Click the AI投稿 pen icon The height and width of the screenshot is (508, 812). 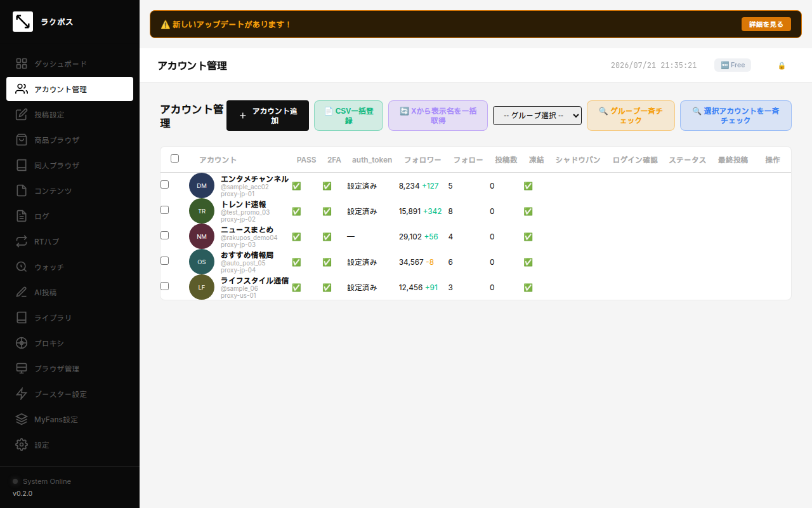(x=22, y=292)
